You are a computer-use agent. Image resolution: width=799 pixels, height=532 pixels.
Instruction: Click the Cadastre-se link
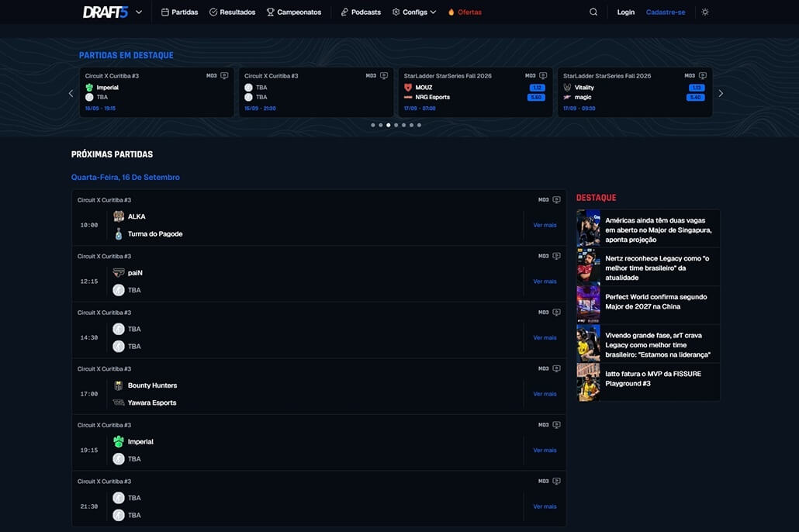[x=666, y=12]
